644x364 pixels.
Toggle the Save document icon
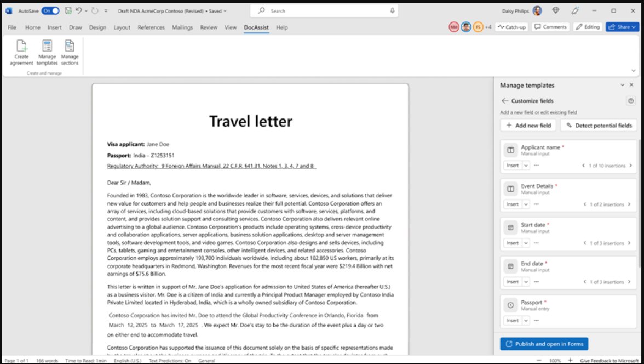click(68, 10)
